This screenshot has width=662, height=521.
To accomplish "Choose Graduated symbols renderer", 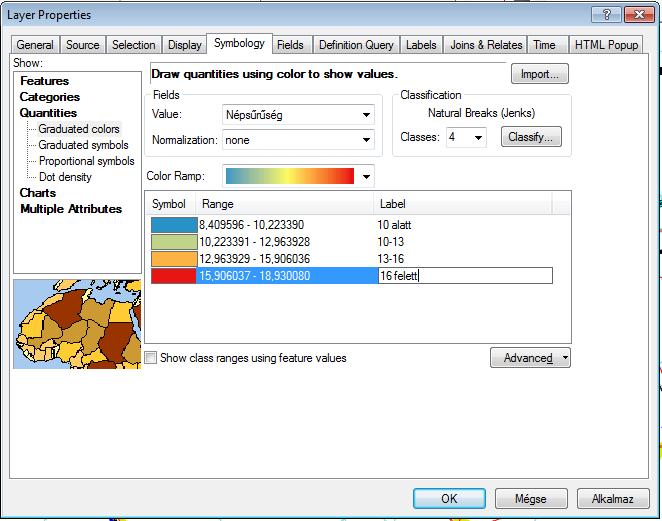I will (83, 145).
